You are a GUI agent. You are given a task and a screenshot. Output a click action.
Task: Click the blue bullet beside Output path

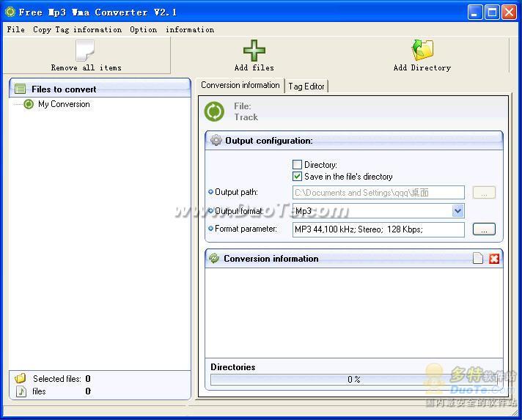tap(210, 192)
